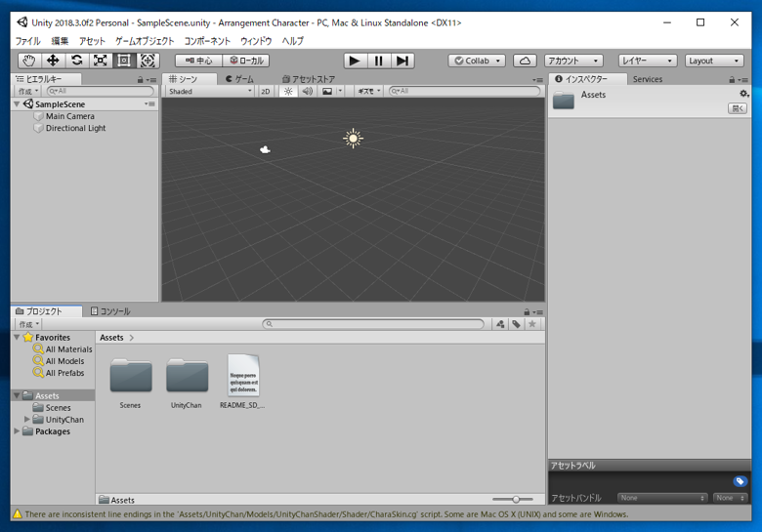
Task: Collapse the SampleScene tree
Action: [17, 103]
